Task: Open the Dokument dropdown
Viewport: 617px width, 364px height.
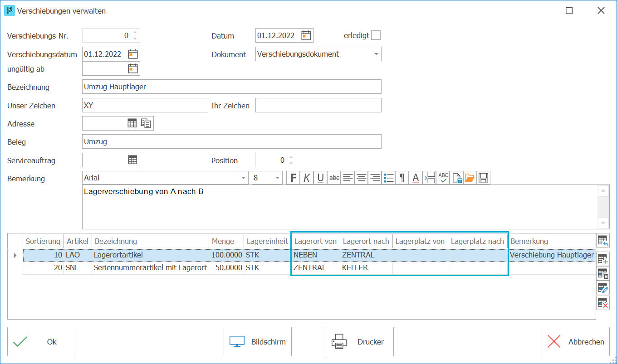Action: (376, 54)
